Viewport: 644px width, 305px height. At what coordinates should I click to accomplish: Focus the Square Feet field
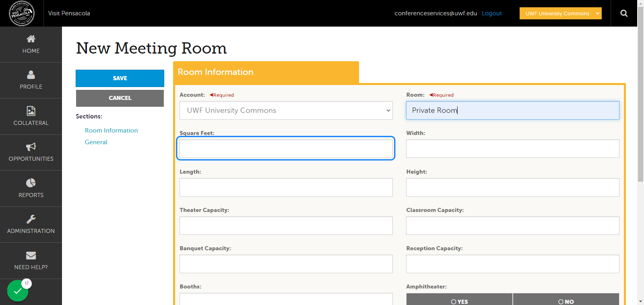pyautogui.click(x=286, y=149)
